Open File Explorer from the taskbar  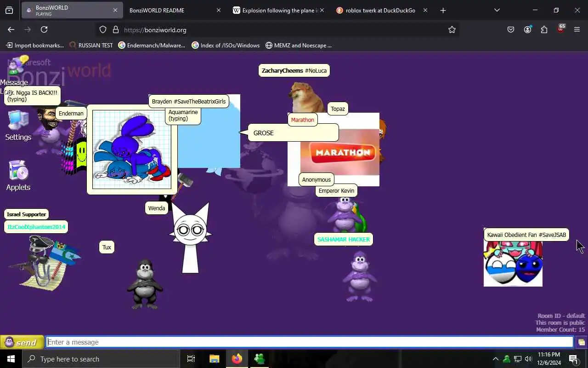214,359
